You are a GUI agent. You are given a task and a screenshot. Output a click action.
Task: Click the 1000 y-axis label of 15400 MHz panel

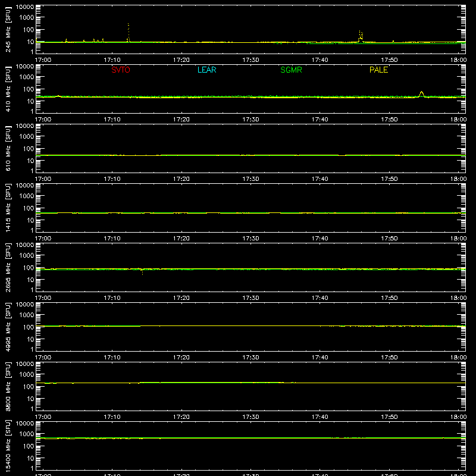[27, 434]
